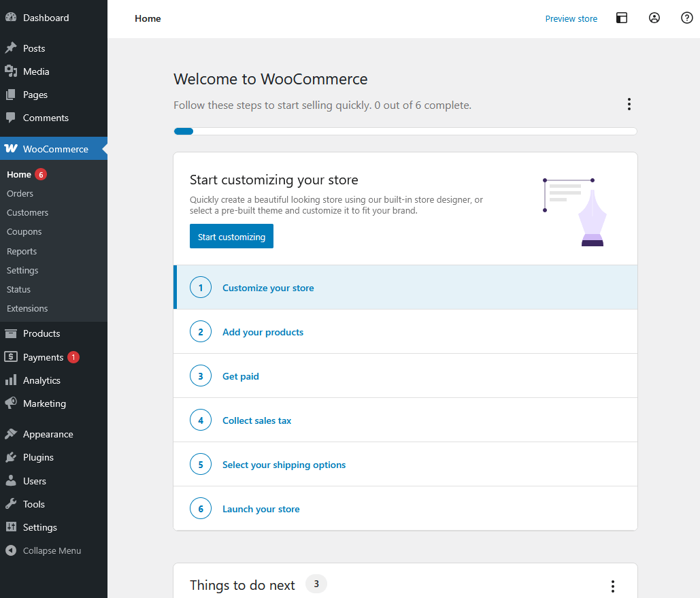Click step number 4 circle

201,420
